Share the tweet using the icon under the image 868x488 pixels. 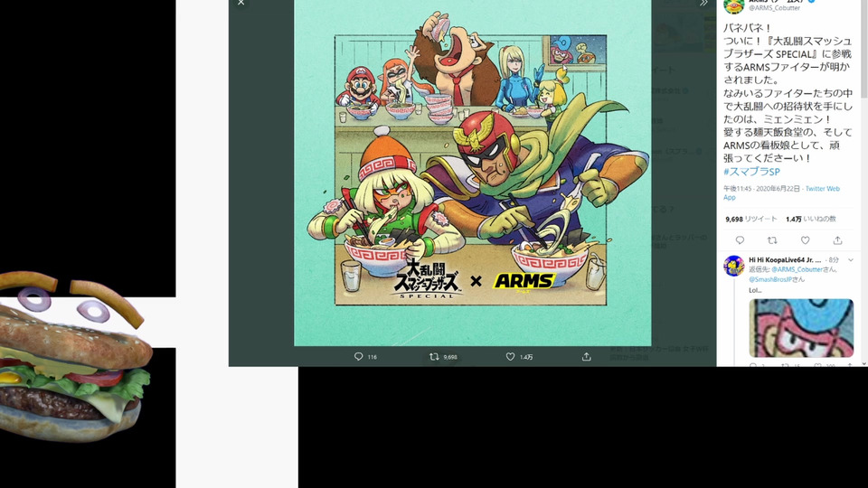586,357
